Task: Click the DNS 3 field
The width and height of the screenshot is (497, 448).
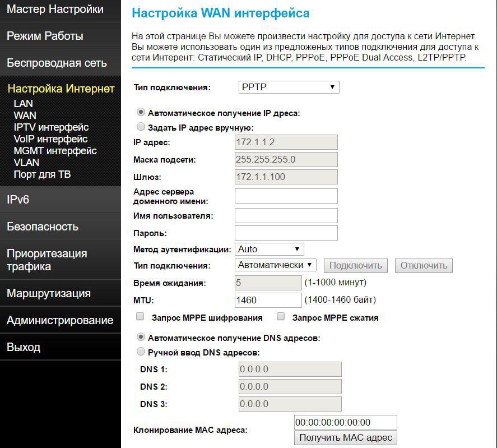Action: [x=290, y=404]
